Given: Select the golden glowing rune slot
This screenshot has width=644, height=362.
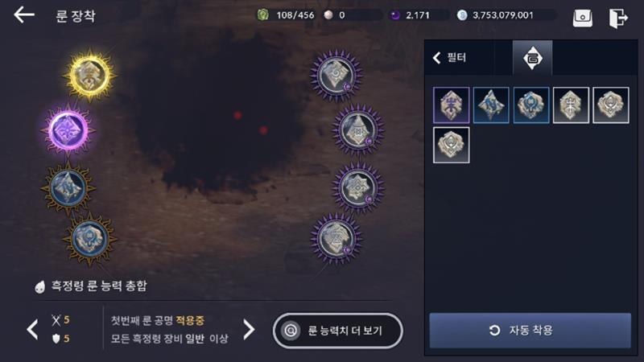Looking at the screenshot, I should [89, 76].
